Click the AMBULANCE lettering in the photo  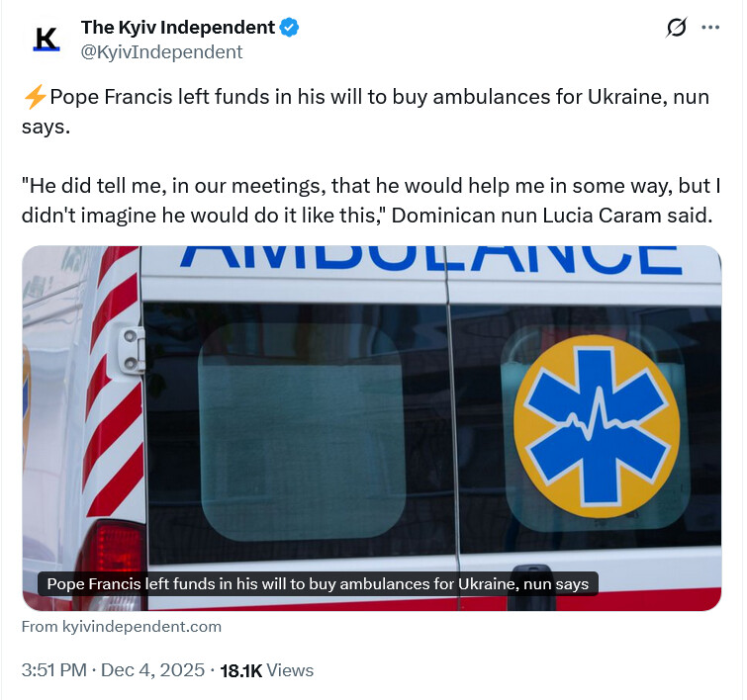tap(431, 259)
